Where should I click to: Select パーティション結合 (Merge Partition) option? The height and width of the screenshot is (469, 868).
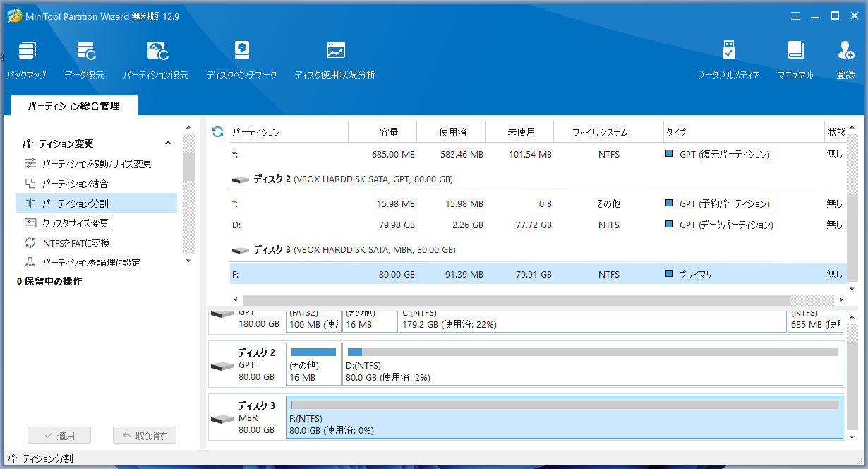pos(75,184)
